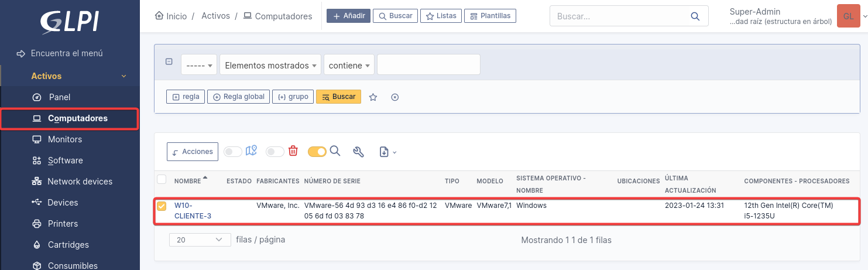Toggle the show deleted items switch
This screenshot has height=270, width=868.
pyautogui.click(x=275, y=152)
